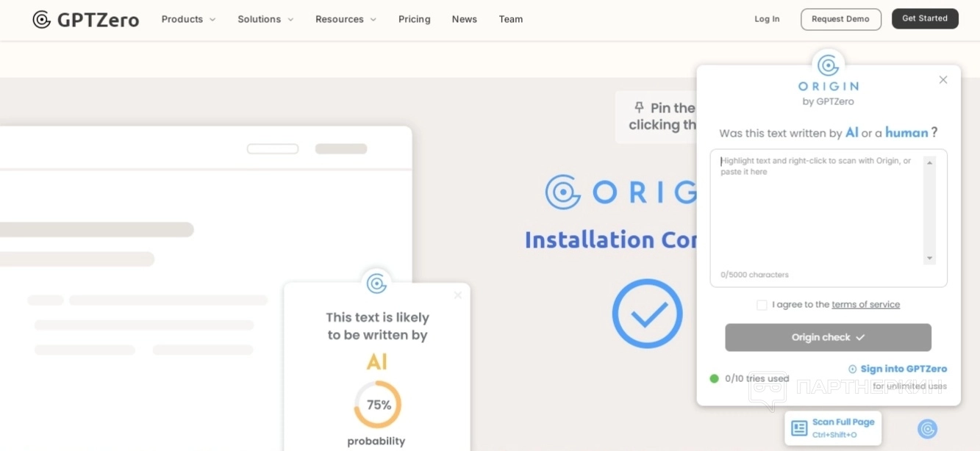Go to the Pricing page
This screenshot has height=451, width=980.
[x=415, y=19]
